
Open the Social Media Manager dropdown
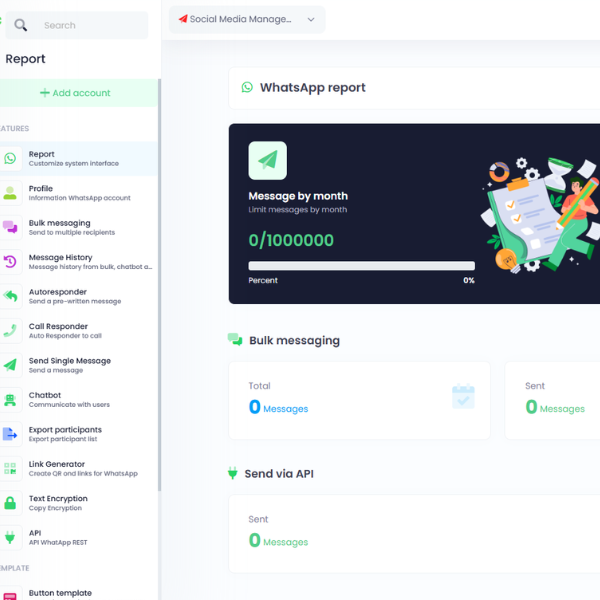(246, 20)
